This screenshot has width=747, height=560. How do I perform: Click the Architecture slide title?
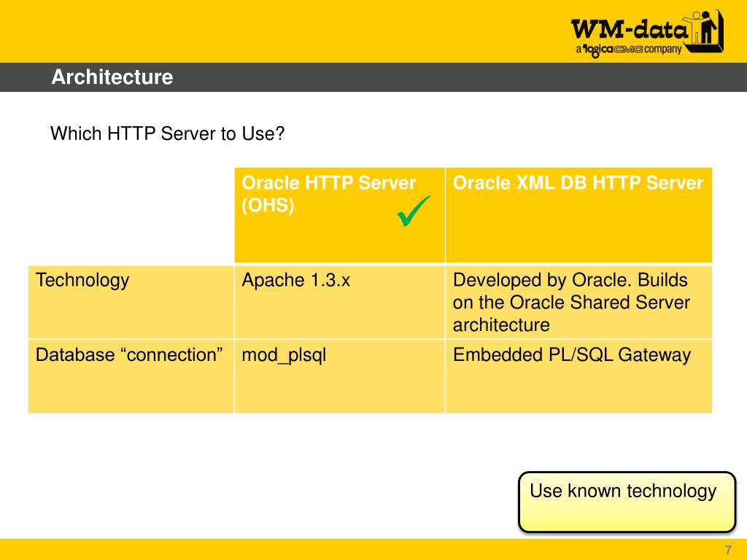[112, 77]
